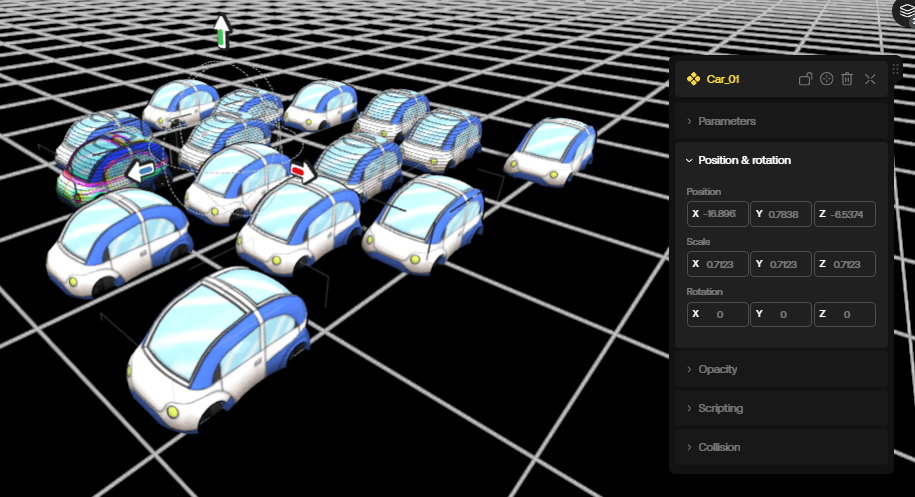Click the Rotation Z input field
This screenshot has height=497, width=915.
(x=844, y=314)
